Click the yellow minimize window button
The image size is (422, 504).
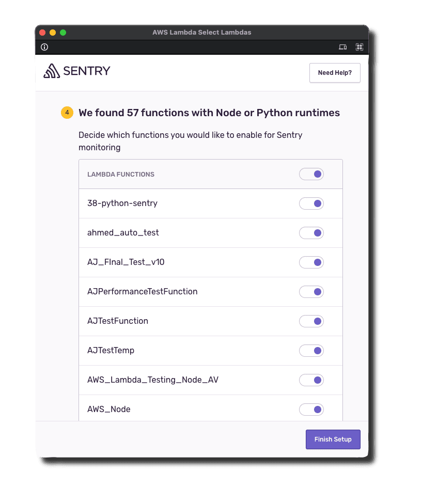[x=53, y=33]
